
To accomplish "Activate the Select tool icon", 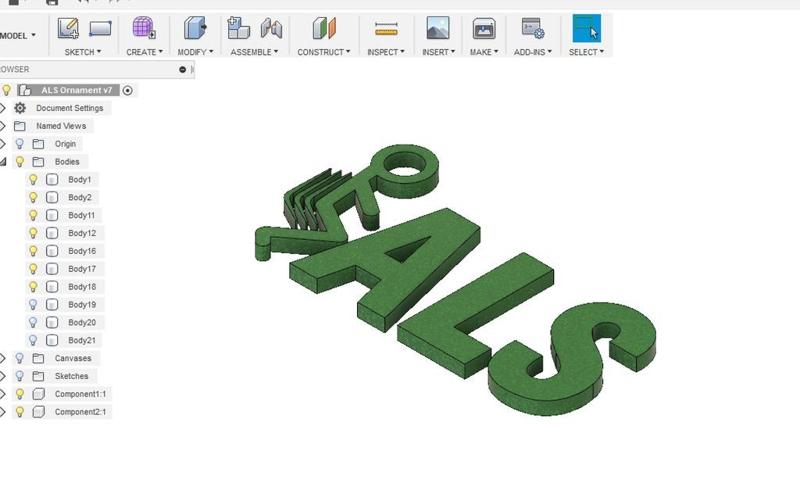I will click(587, 28).
